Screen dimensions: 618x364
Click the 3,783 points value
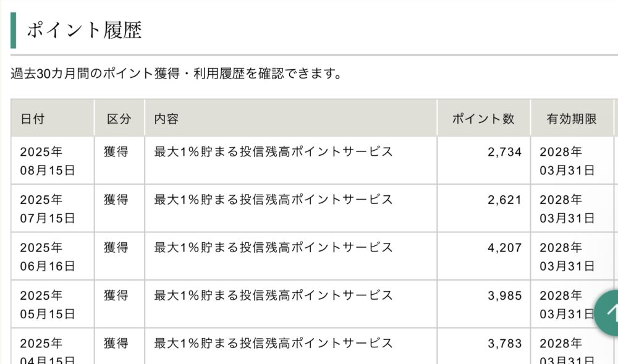click(504, 344)
